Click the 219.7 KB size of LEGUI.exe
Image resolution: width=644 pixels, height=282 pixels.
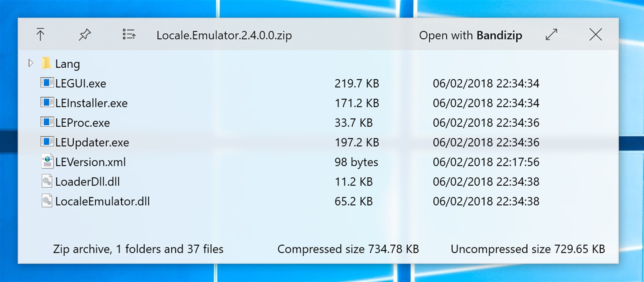[357, 84]
